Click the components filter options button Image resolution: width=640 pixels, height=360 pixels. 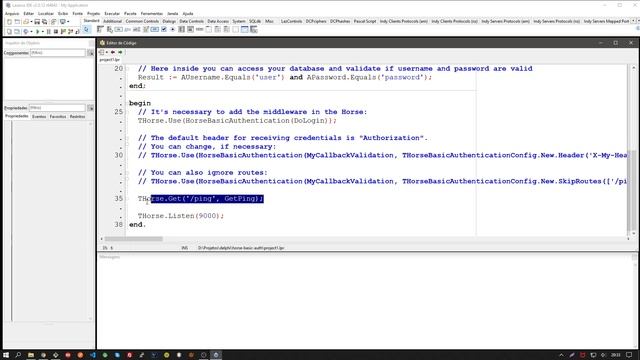click(x=90, y=53)
